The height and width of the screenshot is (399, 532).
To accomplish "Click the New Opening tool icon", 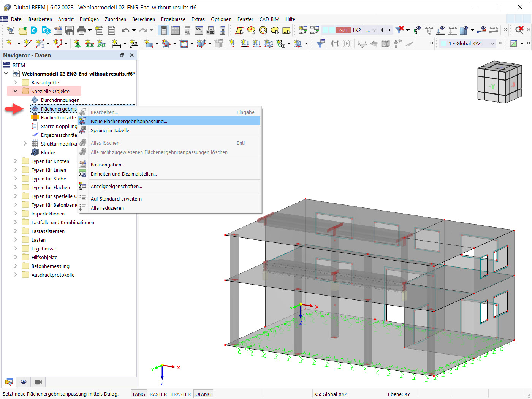I will [x=184, y=44].
